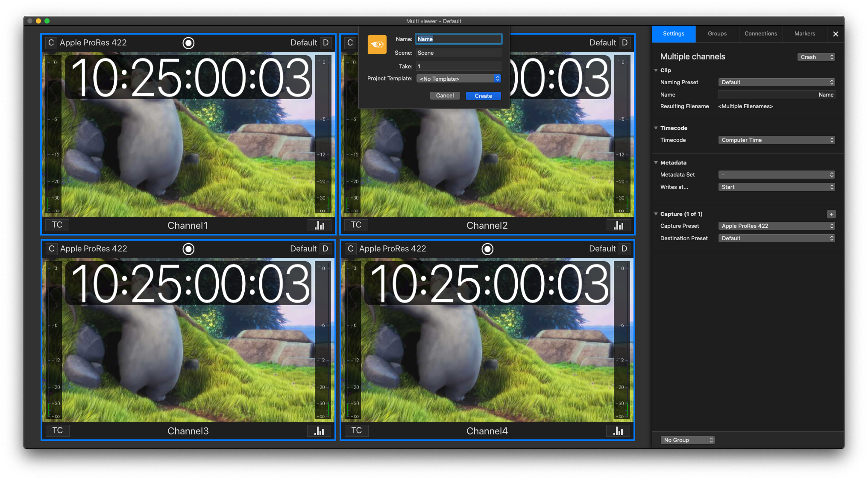Collapse the Timecode section

pos(656,128)
